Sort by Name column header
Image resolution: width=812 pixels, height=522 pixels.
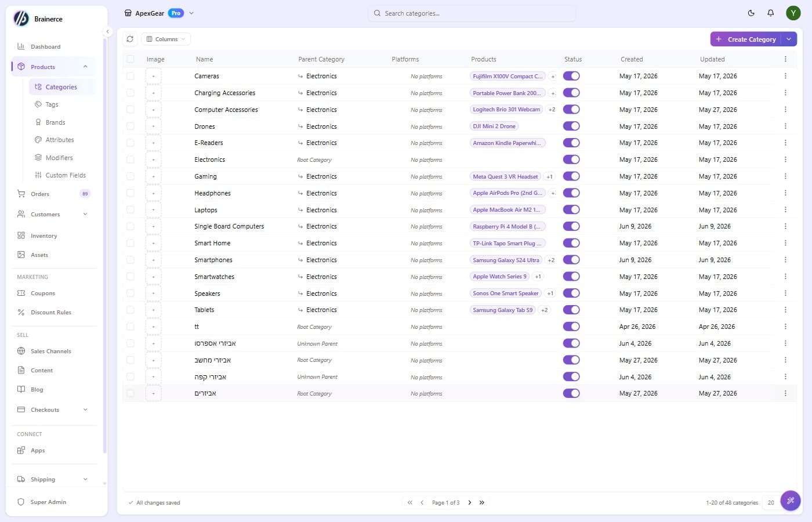(204, 59)
